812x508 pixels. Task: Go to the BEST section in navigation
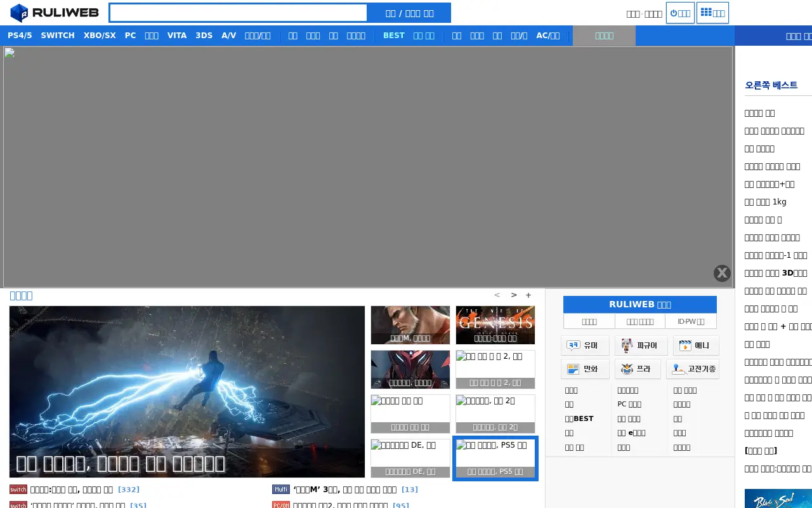pos(394,36)
